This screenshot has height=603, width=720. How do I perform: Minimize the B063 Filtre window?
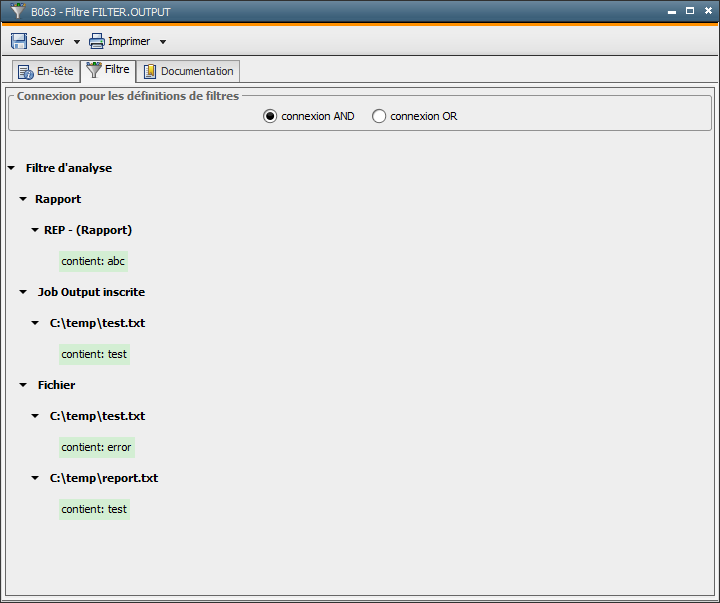(x=672, y=11)
